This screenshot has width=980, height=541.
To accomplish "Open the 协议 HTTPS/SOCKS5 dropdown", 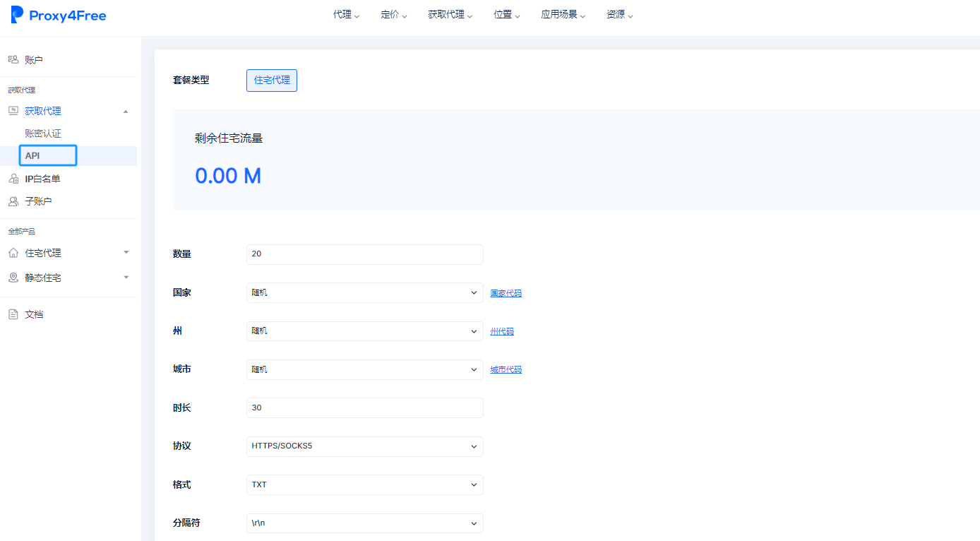I will 364,446.
